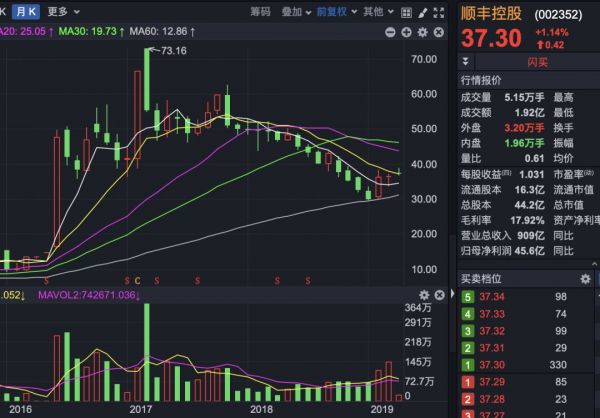The height and width of the screenshot is (418, 600).
Task: Open the 更多 period dropdown
Action: 63,12
